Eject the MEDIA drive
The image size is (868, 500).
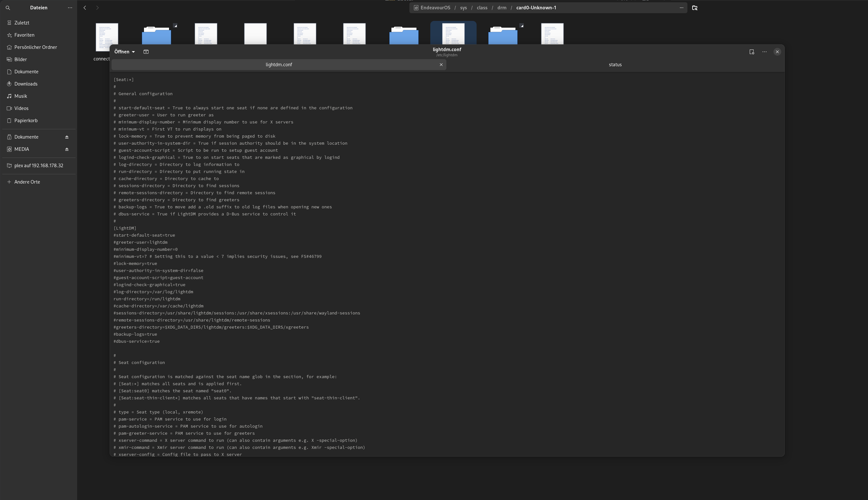[x=67, y=149]
